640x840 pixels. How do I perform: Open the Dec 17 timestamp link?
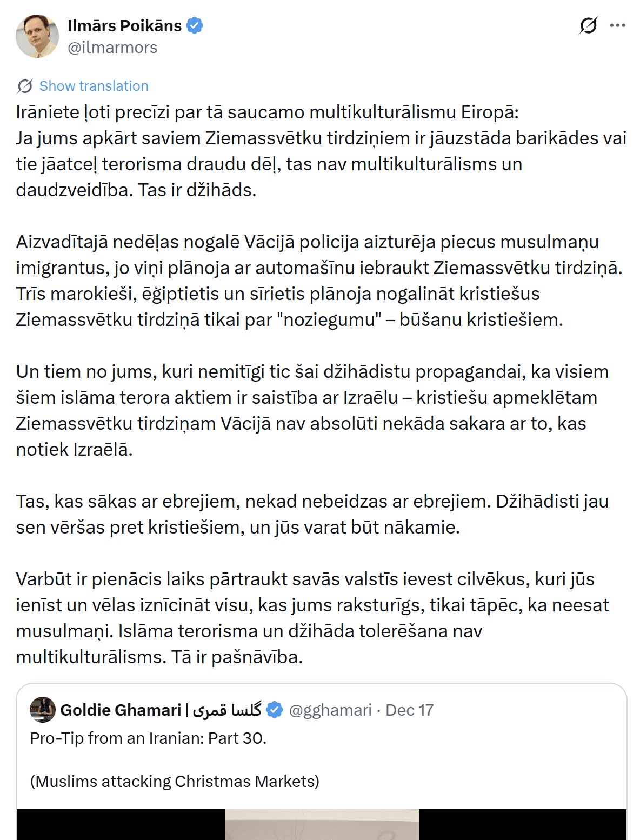tap(409, 710)
